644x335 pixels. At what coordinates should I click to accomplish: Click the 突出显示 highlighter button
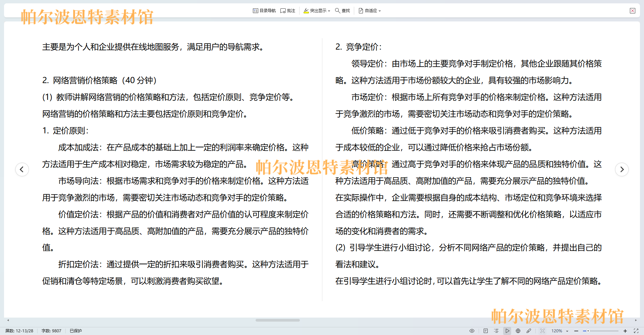(315, 11)
